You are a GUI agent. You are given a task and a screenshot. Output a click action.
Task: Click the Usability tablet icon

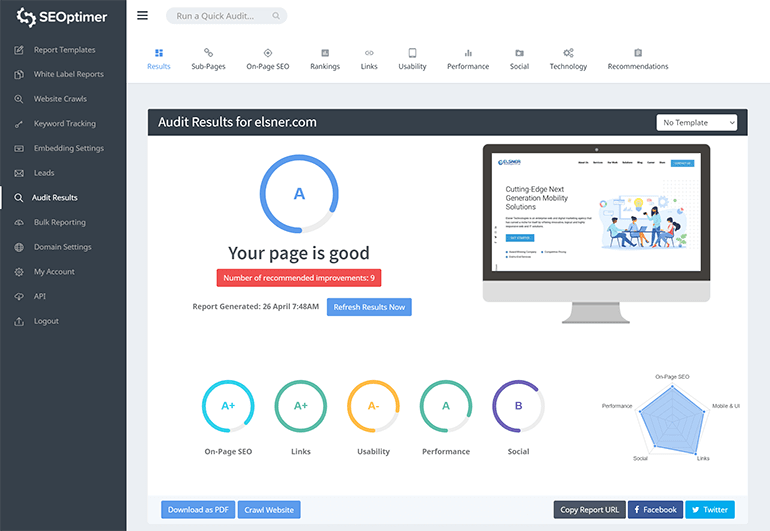[412, 53]
